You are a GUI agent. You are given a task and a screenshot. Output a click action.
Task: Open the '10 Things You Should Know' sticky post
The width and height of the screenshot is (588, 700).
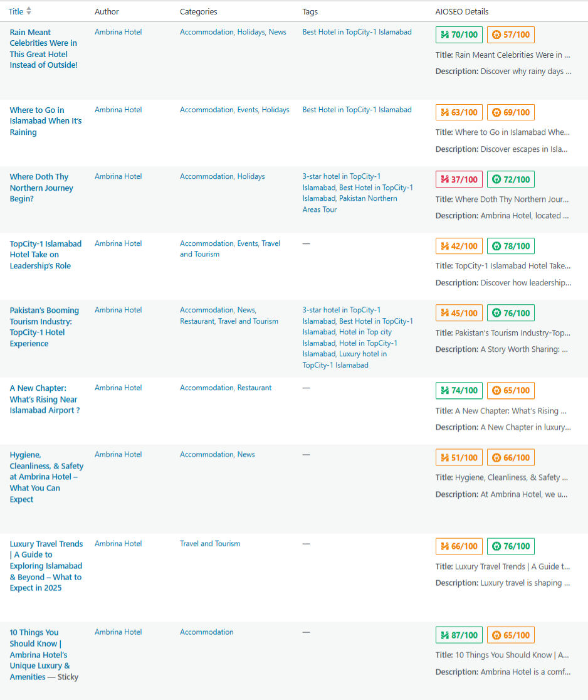(39, 654)
